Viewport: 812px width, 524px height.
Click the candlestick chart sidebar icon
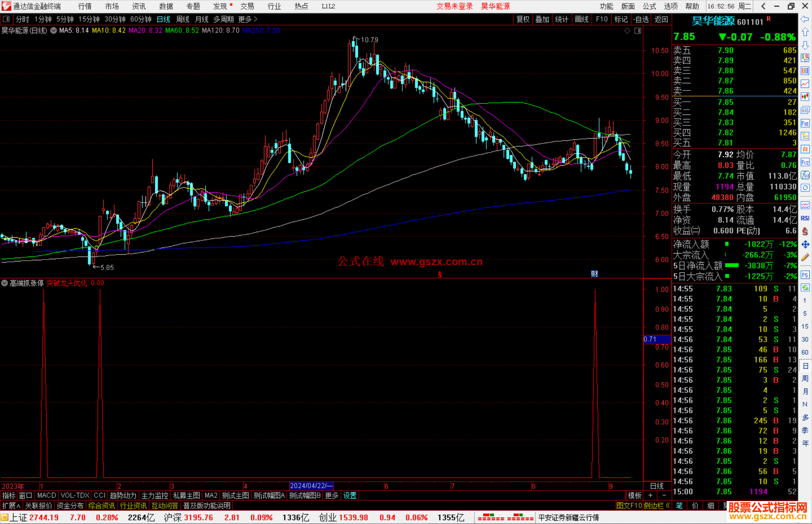tap(805, 97)
